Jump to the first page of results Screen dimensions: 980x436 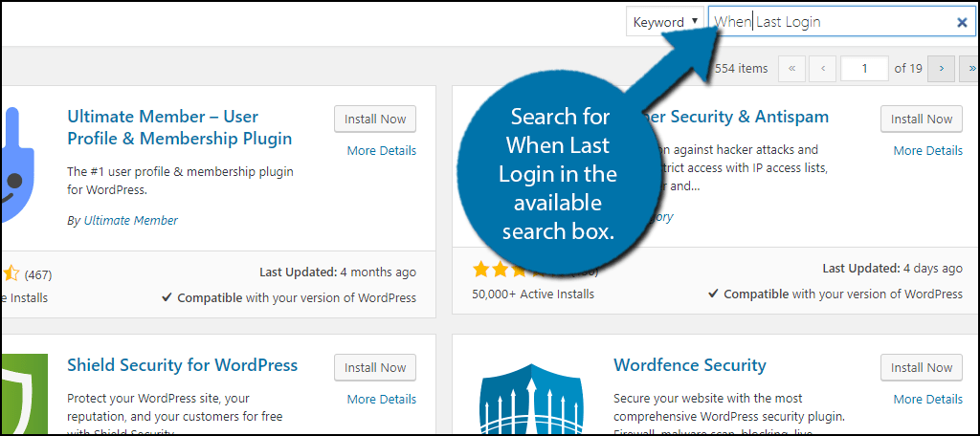click(791, 69)
